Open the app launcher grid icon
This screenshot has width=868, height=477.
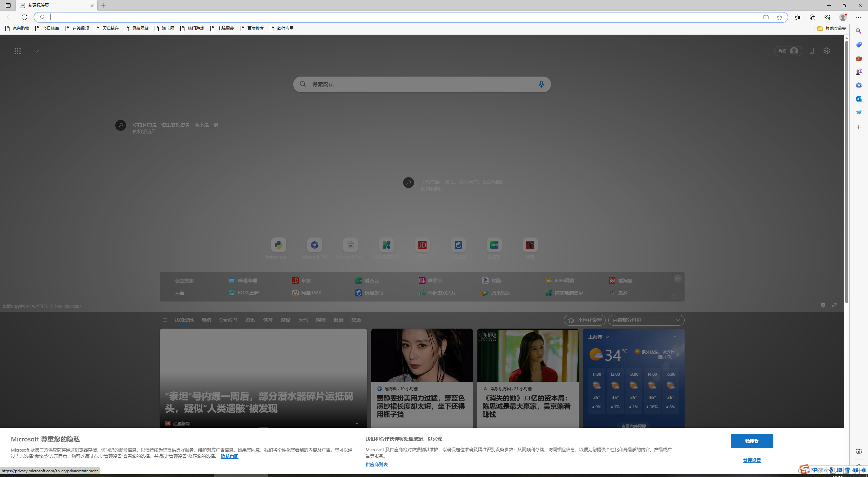(x=18, y=51)
